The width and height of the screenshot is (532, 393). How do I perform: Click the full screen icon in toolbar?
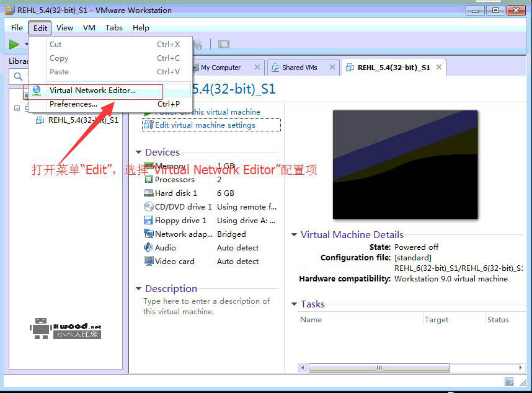224,44
